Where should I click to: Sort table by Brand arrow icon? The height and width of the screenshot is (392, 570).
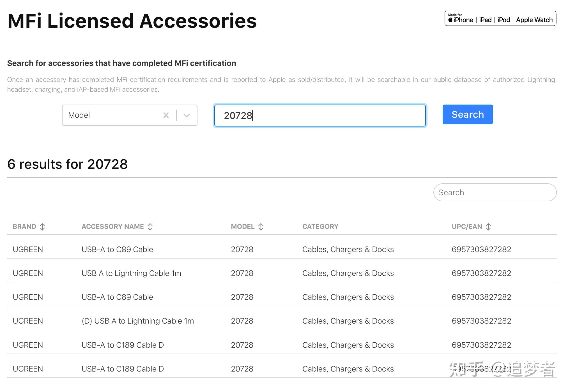click(42, 227)
